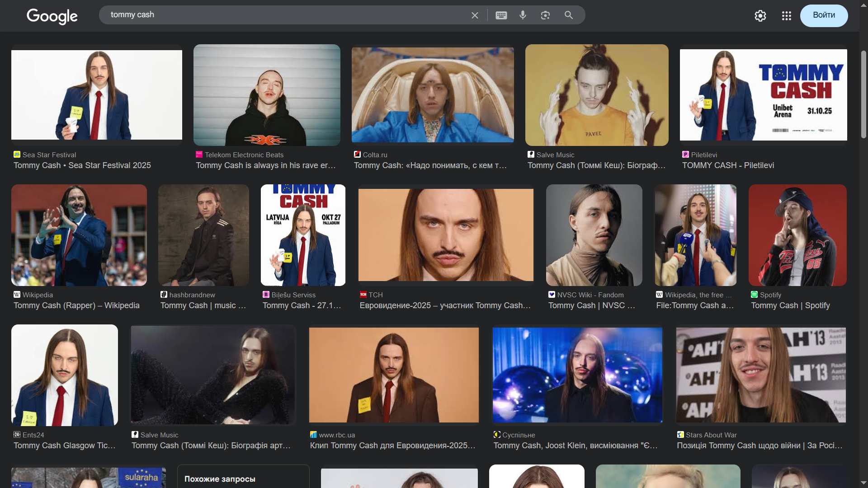Open the Google apps grid
868x488 pixels.
786,16
